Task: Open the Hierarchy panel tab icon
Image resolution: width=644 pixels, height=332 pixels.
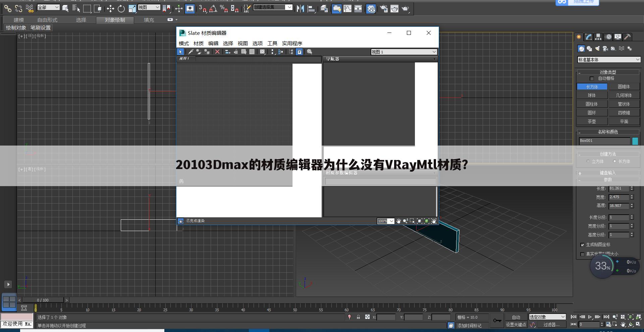Action: coord(598,37)
